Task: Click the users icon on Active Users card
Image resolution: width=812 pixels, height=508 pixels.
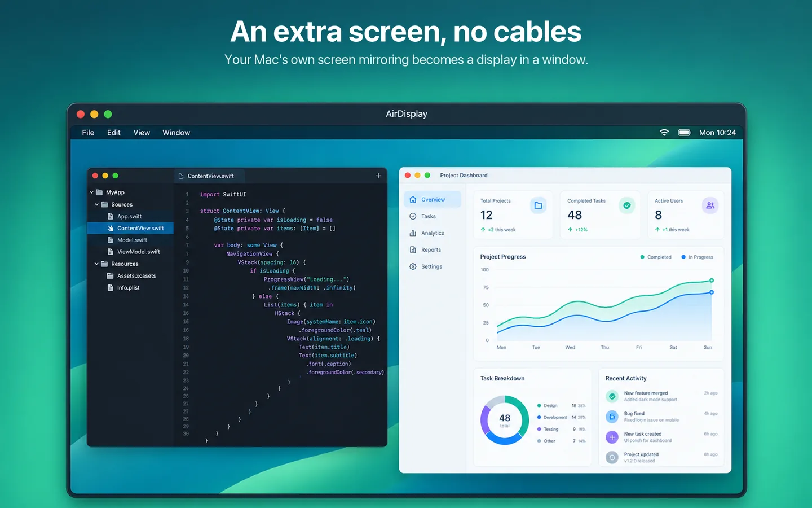Action: [x=710, y=205]
